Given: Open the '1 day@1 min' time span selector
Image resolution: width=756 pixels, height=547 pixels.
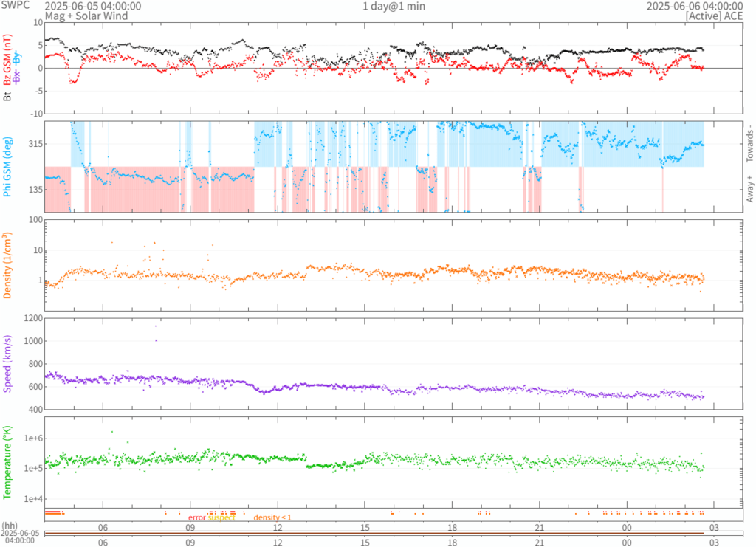Looking at the screenshot, I should click(394, 6).
